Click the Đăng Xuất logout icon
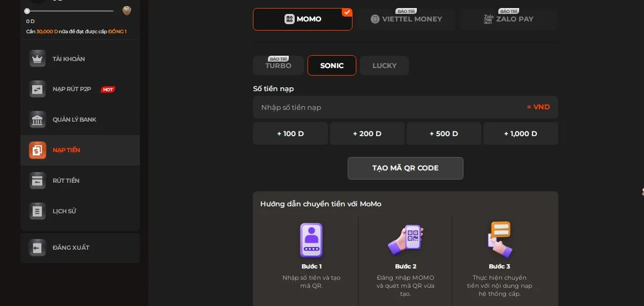Screen dimensions: 644x306 [38, 248]
